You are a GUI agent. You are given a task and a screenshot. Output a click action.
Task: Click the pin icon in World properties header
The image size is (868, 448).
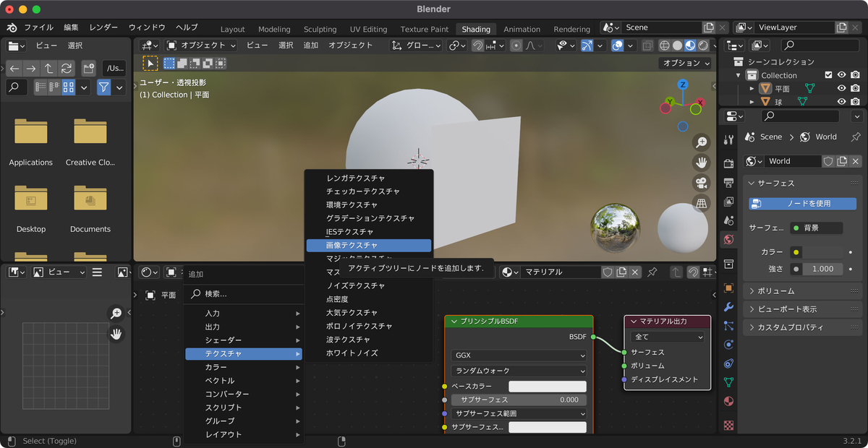point(856,137)
